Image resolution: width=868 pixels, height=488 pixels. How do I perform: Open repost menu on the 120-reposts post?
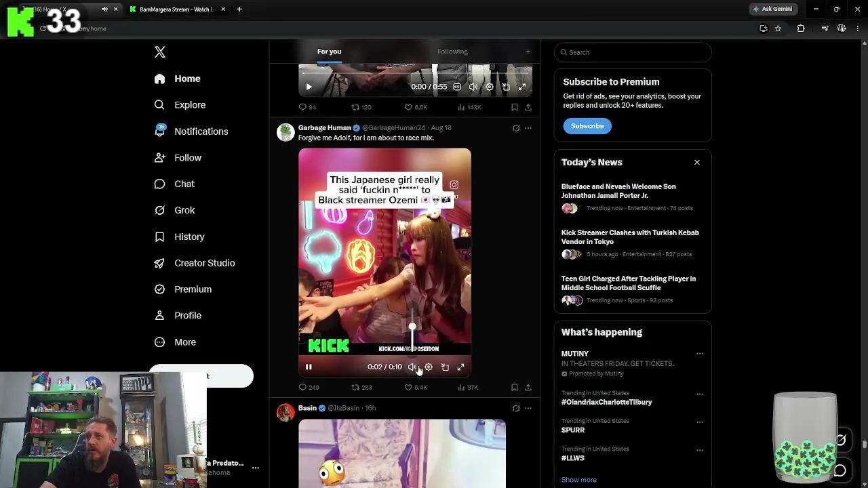pyautogui.click(x=361, y=107)
